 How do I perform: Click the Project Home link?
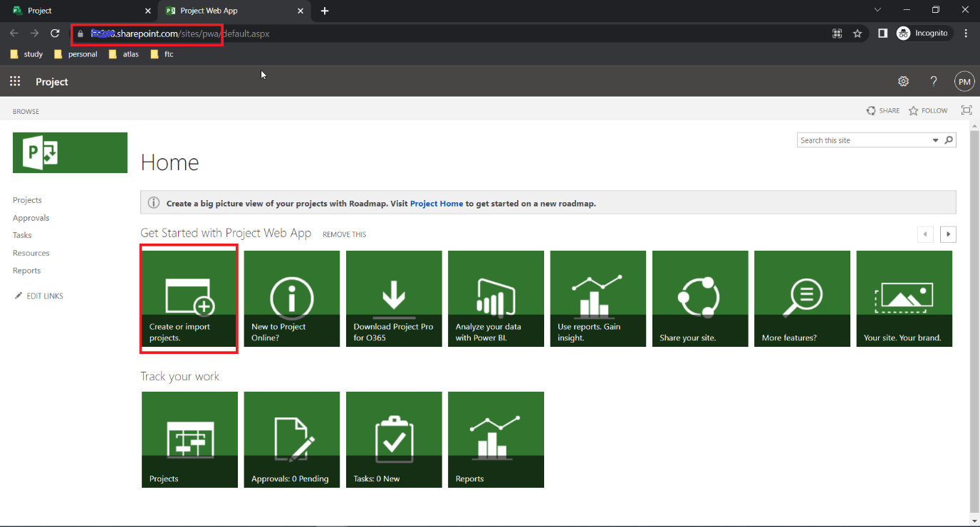point(437,203)
